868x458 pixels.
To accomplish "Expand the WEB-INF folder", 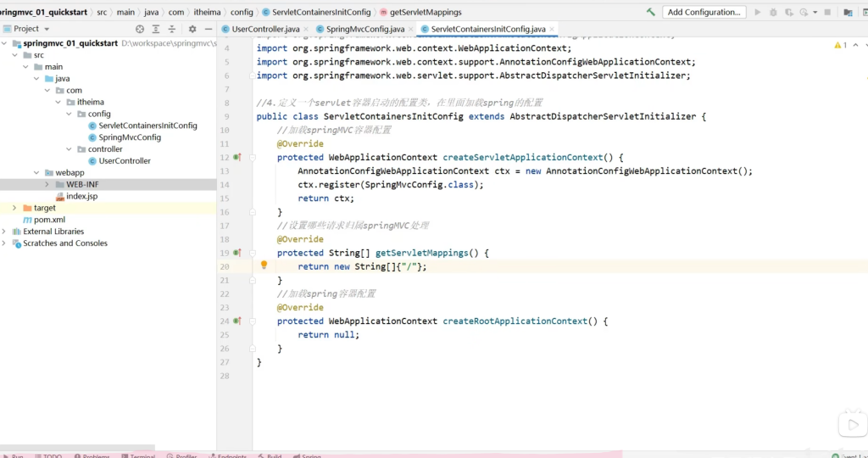I will coord(47,184).
